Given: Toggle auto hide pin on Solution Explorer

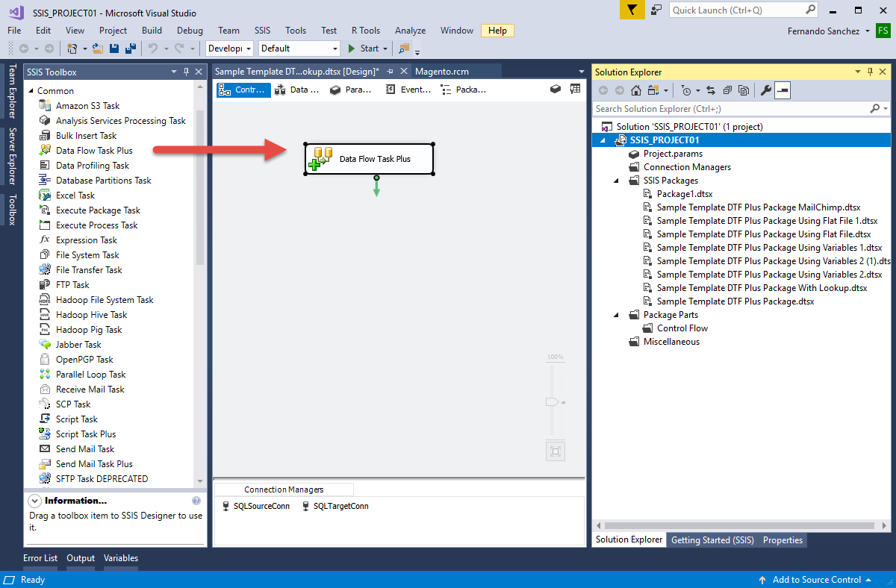Looking at the screenshot, I should [871, 72].
